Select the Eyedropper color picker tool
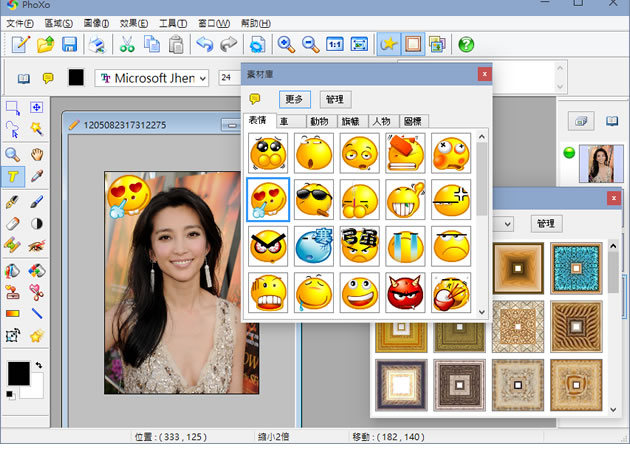Viewport: 630px width, 451px height. pos(36,176)
